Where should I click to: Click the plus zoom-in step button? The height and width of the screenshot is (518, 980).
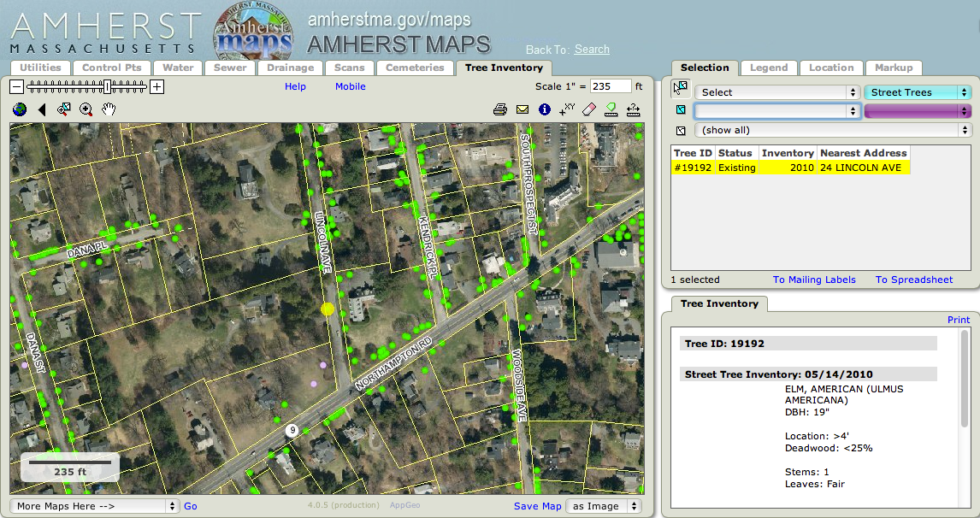(157, 86)
